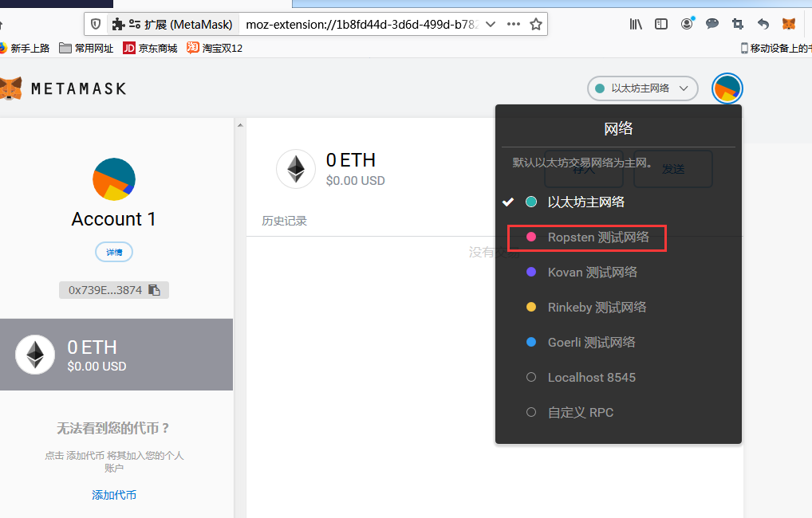Image resolution: width=812 pixels, height=518 pixels.
Task: Open the 常用网址 bookmark folder
Action: 86,48
